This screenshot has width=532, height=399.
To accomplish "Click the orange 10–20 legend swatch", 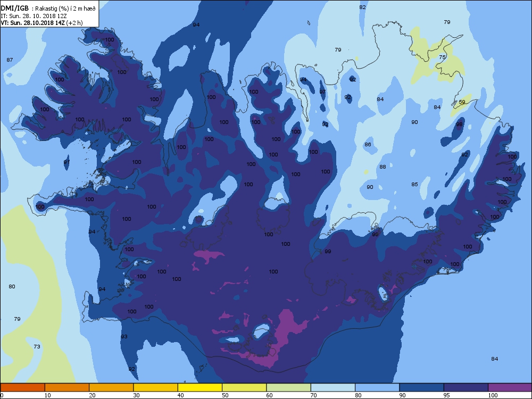I will click(x=67, y=387).
